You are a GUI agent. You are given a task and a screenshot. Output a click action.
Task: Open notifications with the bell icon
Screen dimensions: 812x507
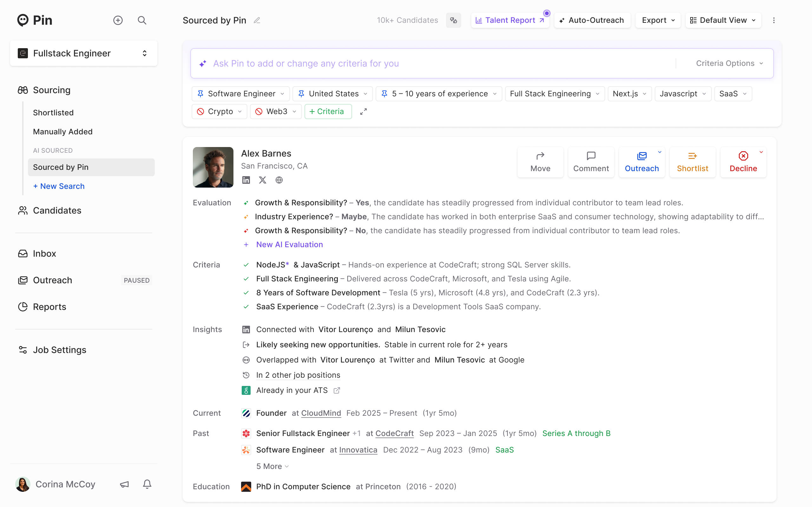point(147,484)
